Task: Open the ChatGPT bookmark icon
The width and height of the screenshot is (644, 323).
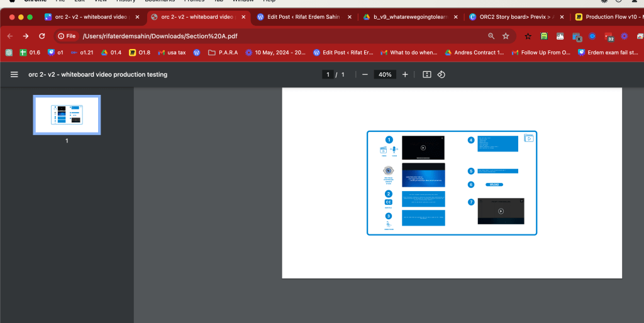Action: [9, 53]
